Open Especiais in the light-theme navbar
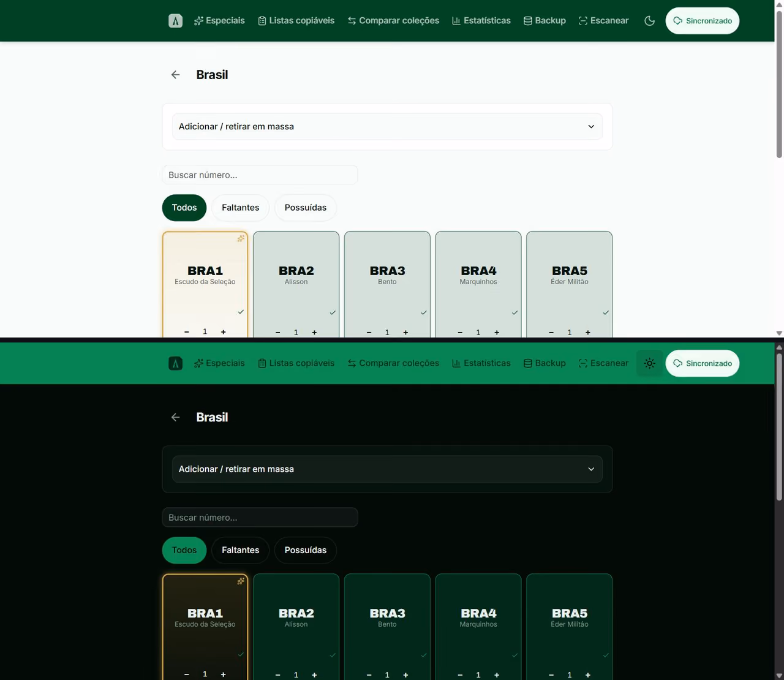784x680 pixels. click(219, 21)
